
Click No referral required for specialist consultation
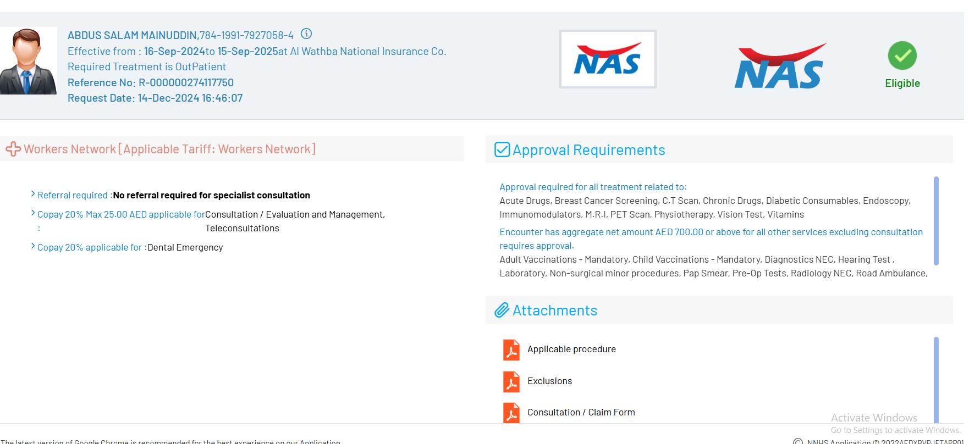211,195
